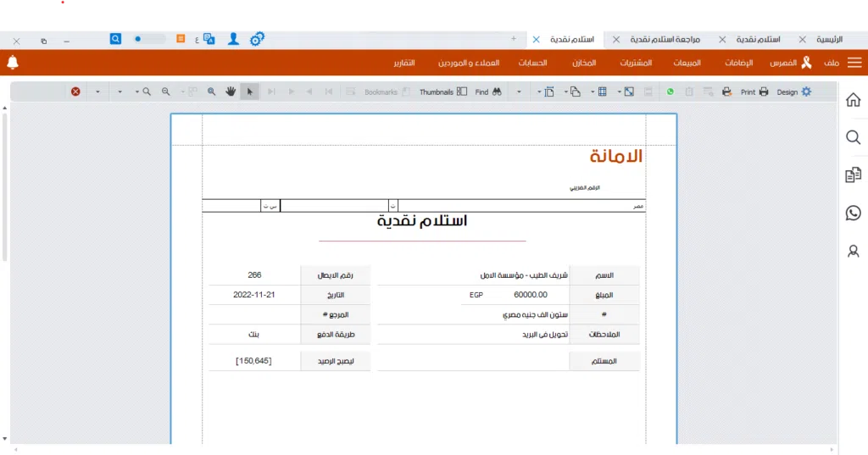The image size is (868, 455).
Task: Click the receipt number 266
Action: pos(254,275)
